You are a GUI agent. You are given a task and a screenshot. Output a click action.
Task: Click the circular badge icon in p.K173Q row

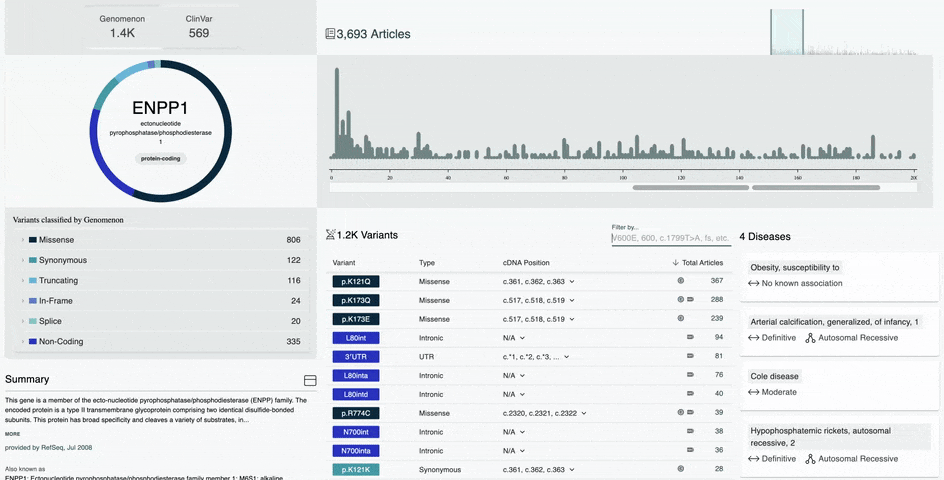(x=681, y=299)
